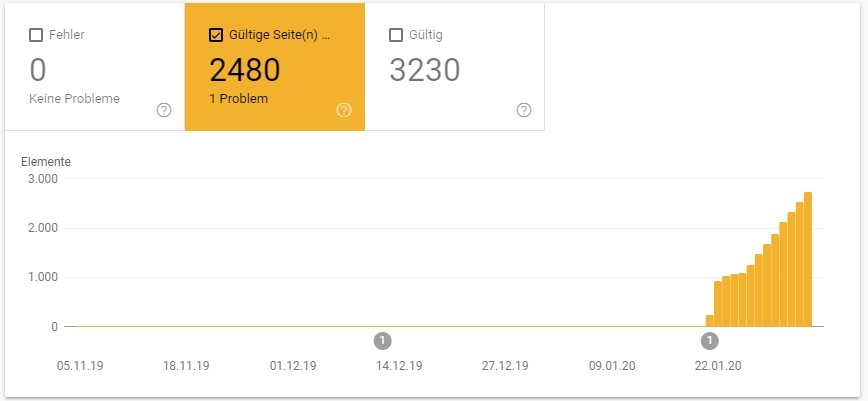The height and width of the screenshot is (401, 868).
Task: Click the shortest first orange bar
Action: tap(710, 321)
